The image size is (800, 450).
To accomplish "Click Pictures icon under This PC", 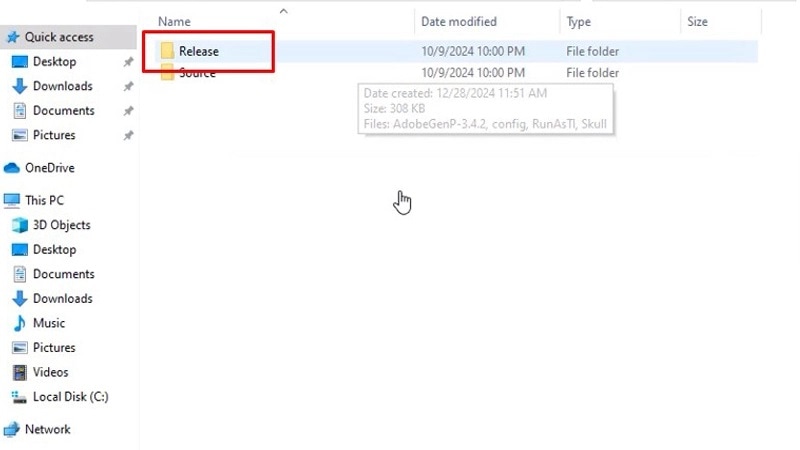I will (20, 347).
